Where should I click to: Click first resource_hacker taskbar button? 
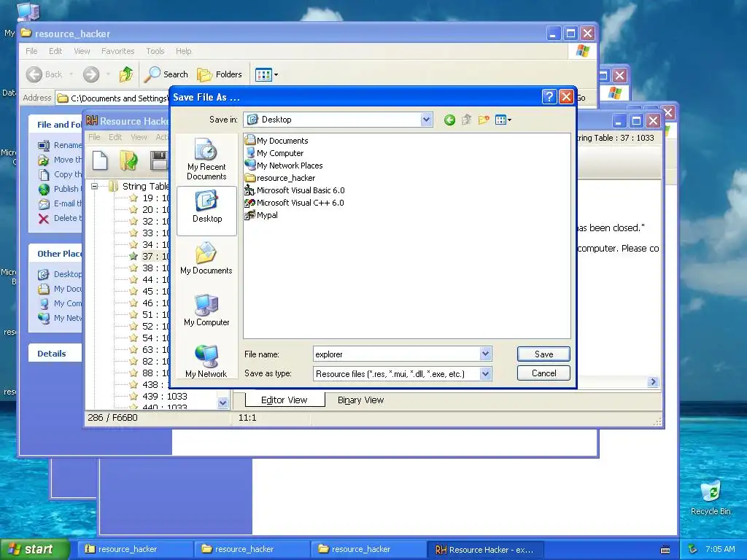pyautogui.click(x=135, y=549)
